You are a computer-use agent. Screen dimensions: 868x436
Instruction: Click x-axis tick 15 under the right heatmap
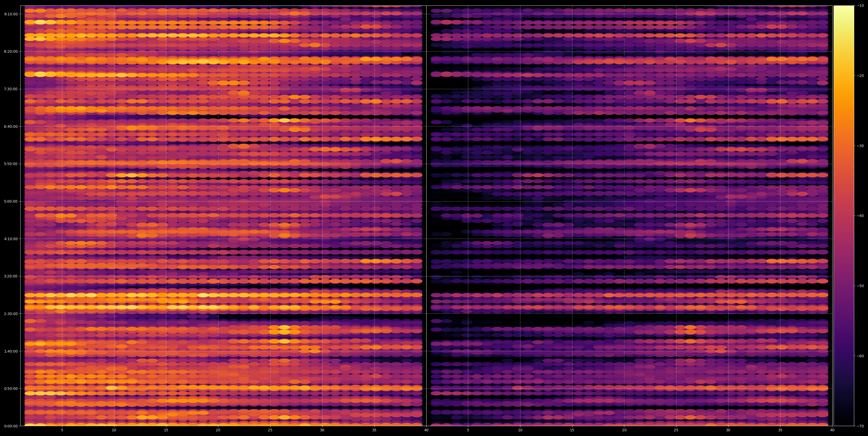coord(572,430)
